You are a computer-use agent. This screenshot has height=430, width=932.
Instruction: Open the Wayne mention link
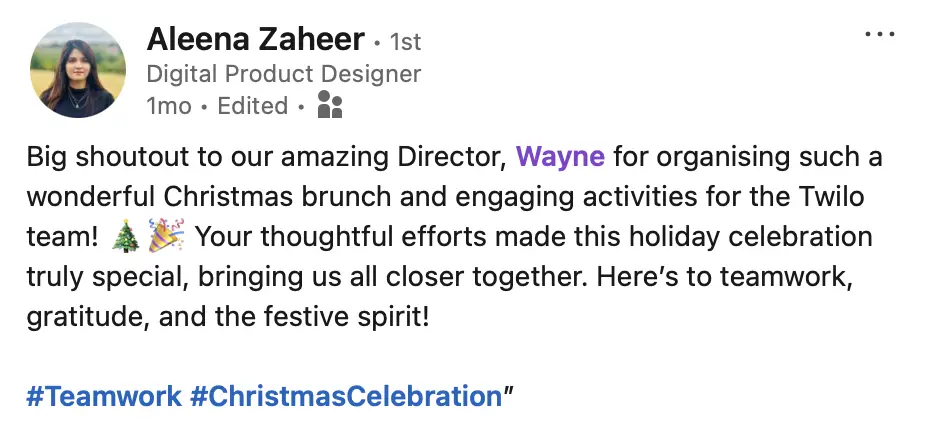560,157
